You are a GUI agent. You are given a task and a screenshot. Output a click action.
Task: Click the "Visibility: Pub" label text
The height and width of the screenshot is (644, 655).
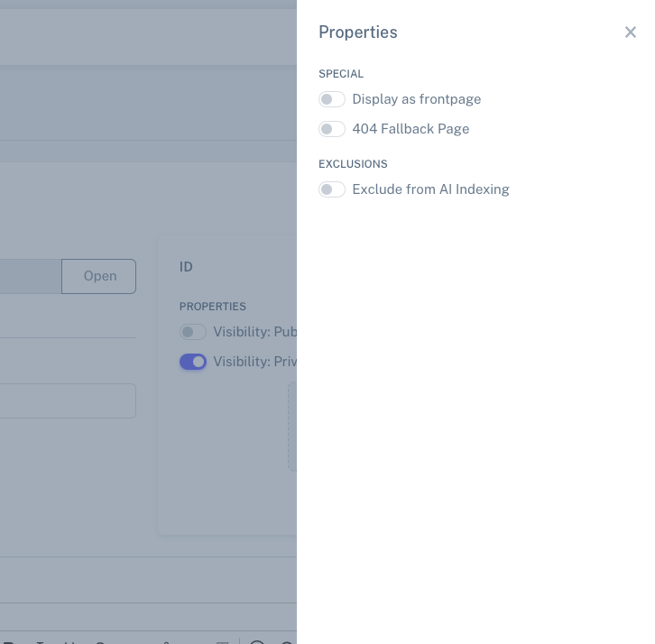tap(254, 332)
